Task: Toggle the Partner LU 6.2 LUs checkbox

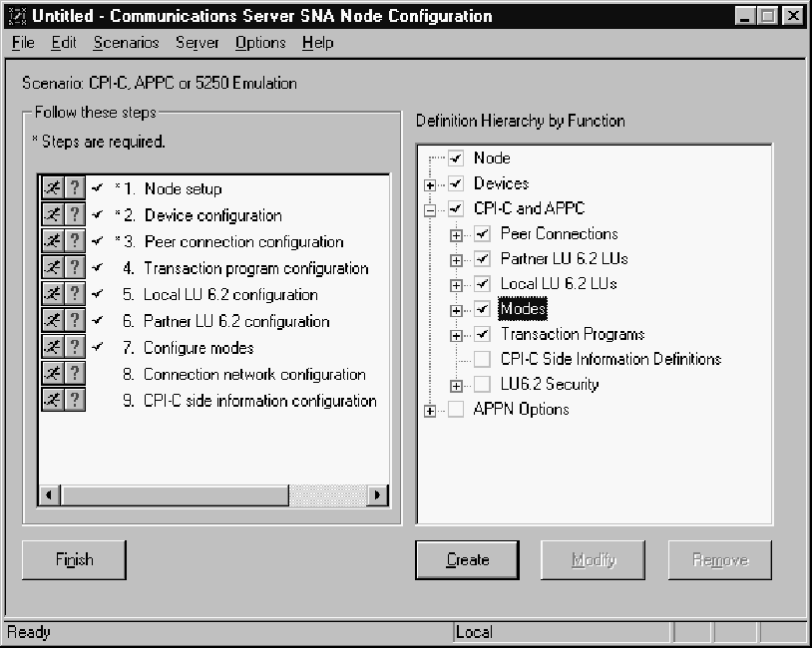Action: [482, 258]
